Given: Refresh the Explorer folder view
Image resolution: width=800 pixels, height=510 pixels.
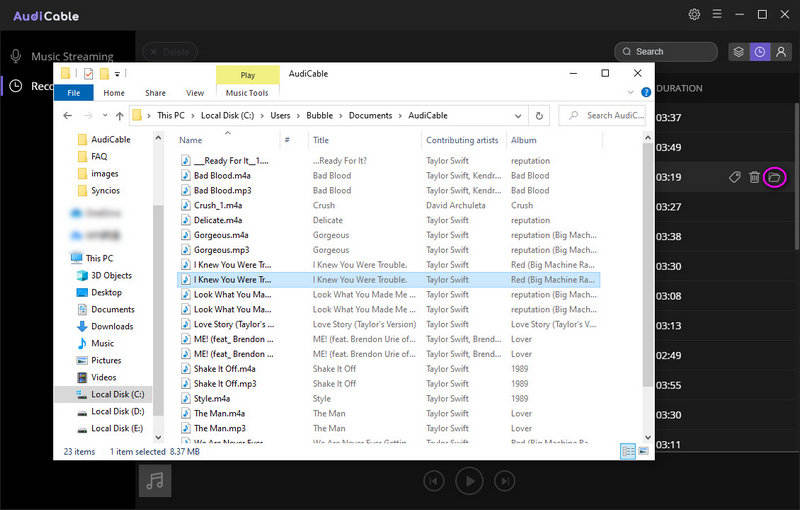Looking at the screenshot, I should (539, 116).
